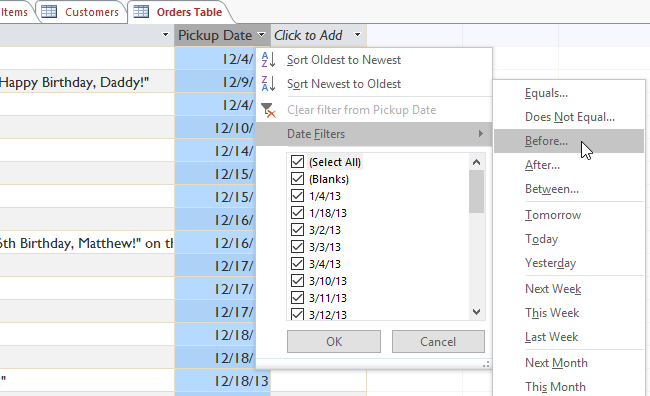Click the "Birthday, Matthew!" text cell
The image size is (650, 396).
(87, 243)
